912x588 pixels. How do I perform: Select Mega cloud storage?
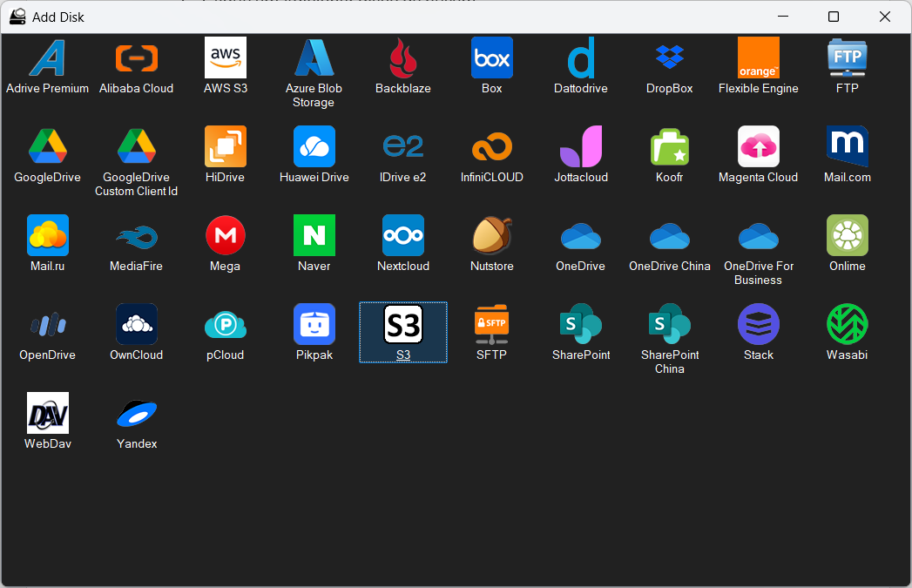pyautogui.click(x=225, y=236)
